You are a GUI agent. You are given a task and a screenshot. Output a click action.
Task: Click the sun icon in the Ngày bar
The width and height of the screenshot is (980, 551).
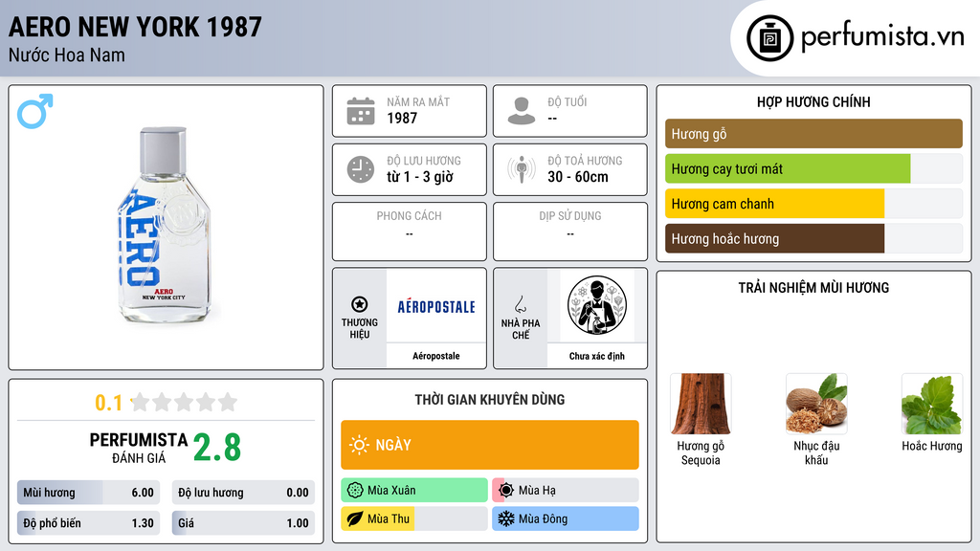point(359,445)
